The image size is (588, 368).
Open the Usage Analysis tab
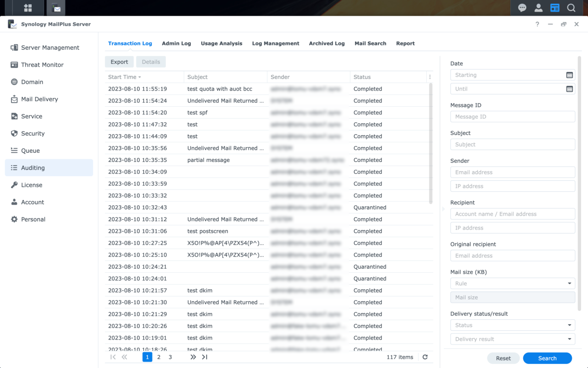pyautogui.click(x=221, y=43)
